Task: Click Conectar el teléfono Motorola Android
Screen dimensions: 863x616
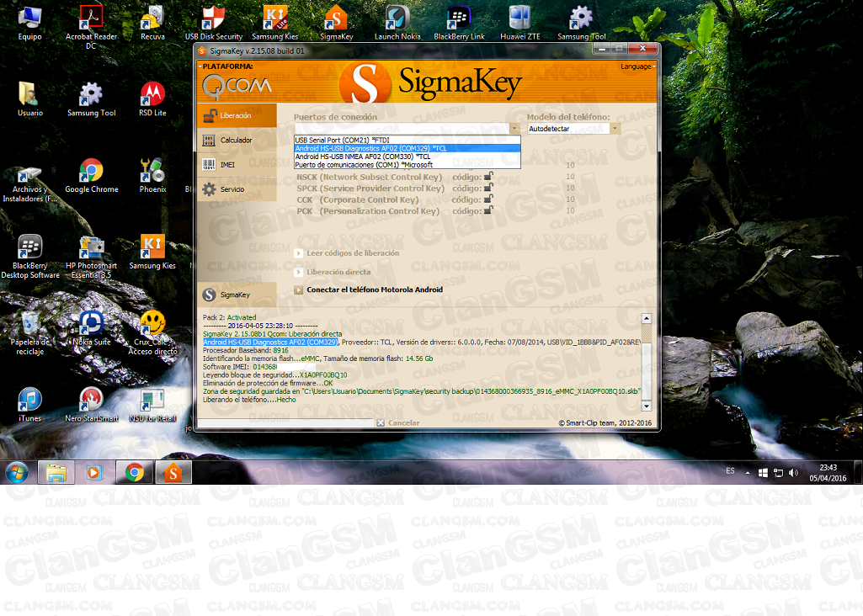Action: tap(368, 289)
